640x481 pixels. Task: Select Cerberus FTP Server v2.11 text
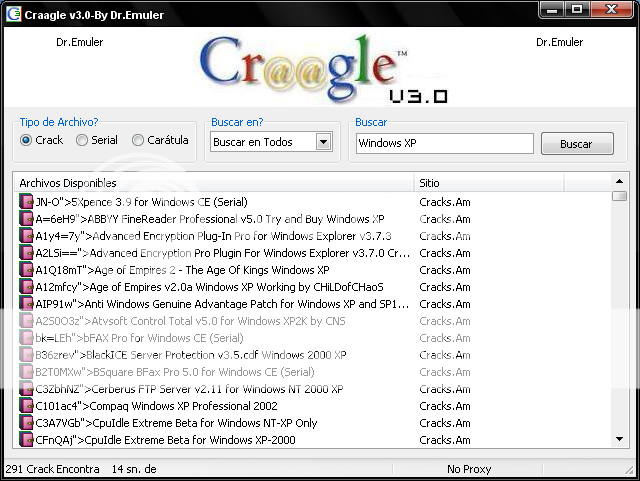(x=189, y=389)
